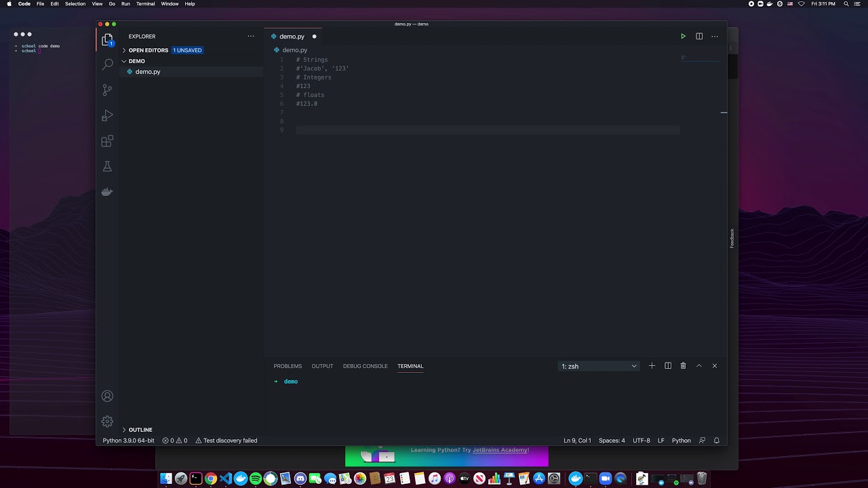Click errors and warnings count in status bar
Viewport: 868px width, 488px height.
tap(175, 441)
